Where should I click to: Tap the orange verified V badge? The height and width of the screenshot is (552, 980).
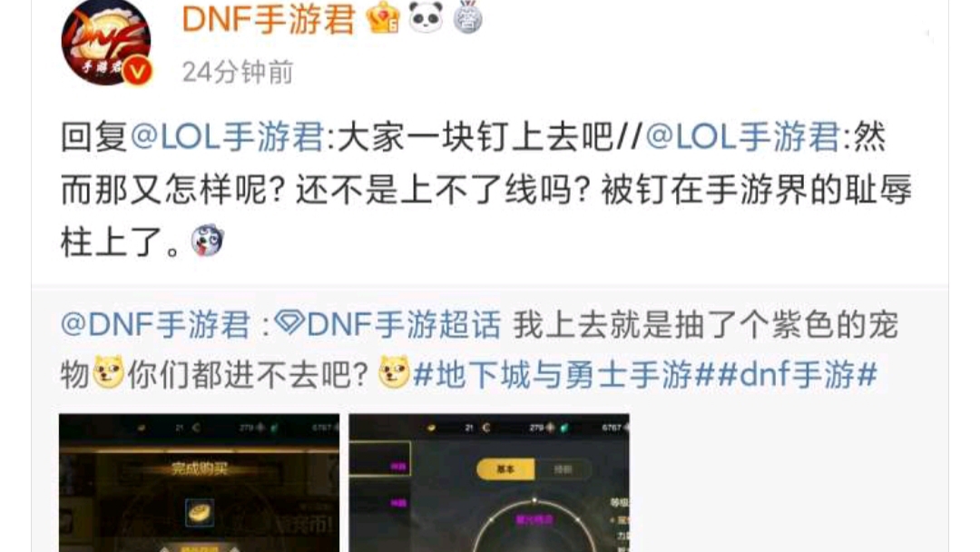coord(137,71)
